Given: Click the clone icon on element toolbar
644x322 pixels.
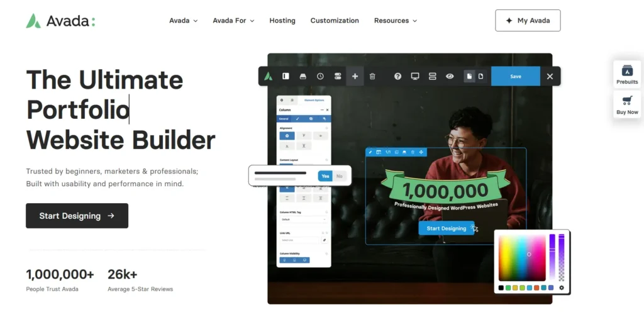Looking at the screenshot, I should coord(397,152).
